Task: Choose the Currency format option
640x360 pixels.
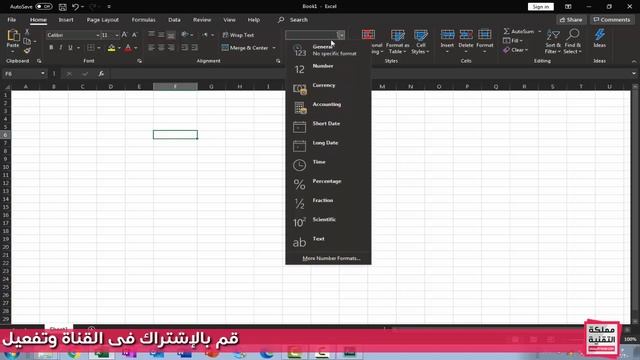Action: pyautogui.click(x=328, y=88)
